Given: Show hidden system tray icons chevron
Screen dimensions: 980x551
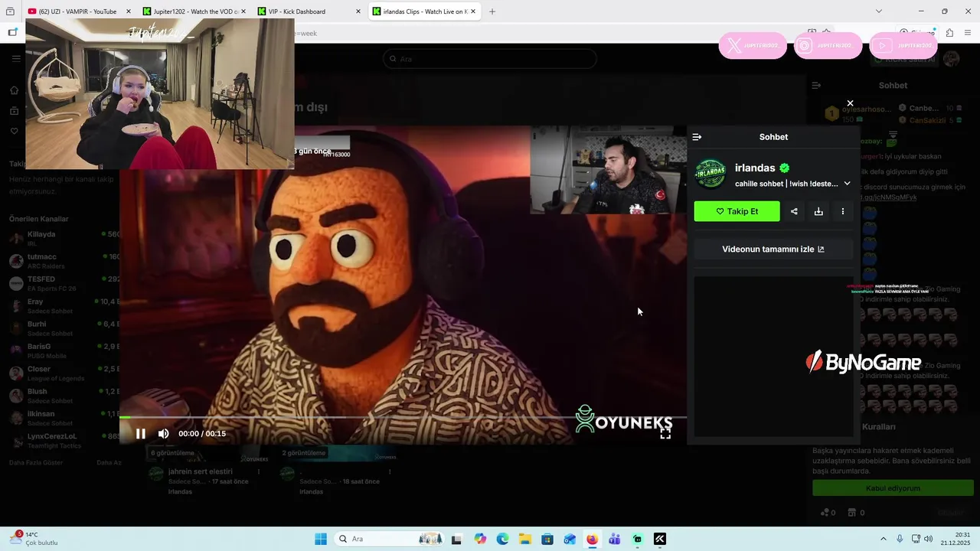Looking at the screenshot, I should coord(883,539).
